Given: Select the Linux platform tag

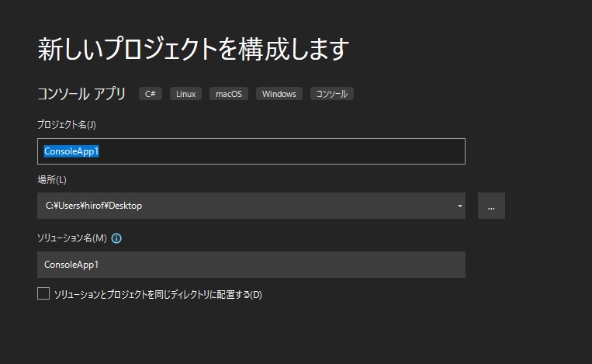Looking at the screenshot, I should [185, 94].
